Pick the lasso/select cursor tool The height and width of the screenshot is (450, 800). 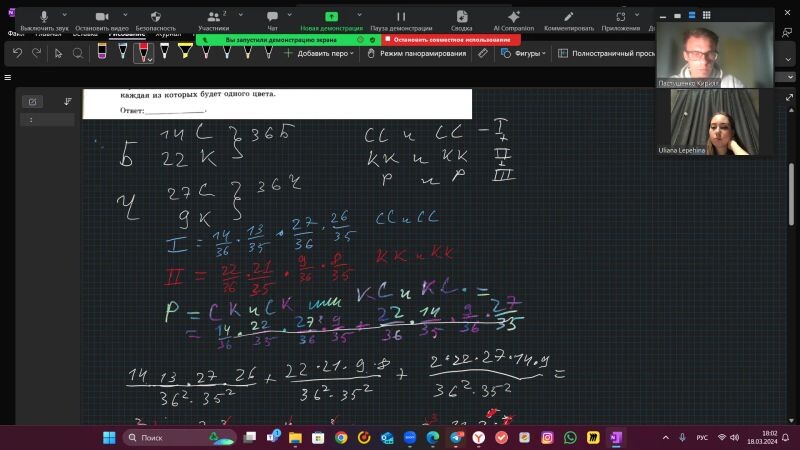coord(59,53)
